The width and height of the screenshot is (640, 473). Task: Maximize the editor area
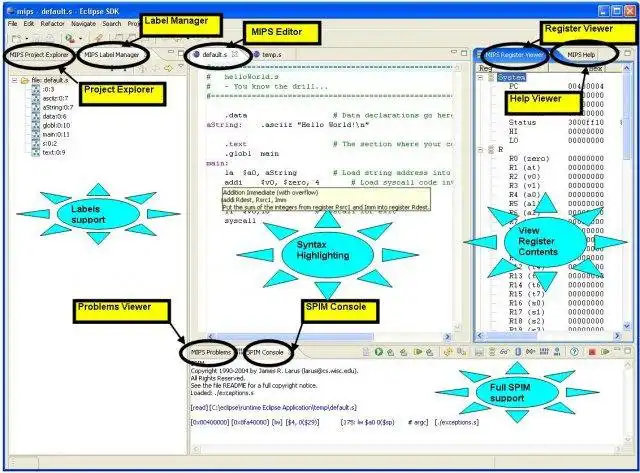tap(464, 53)
